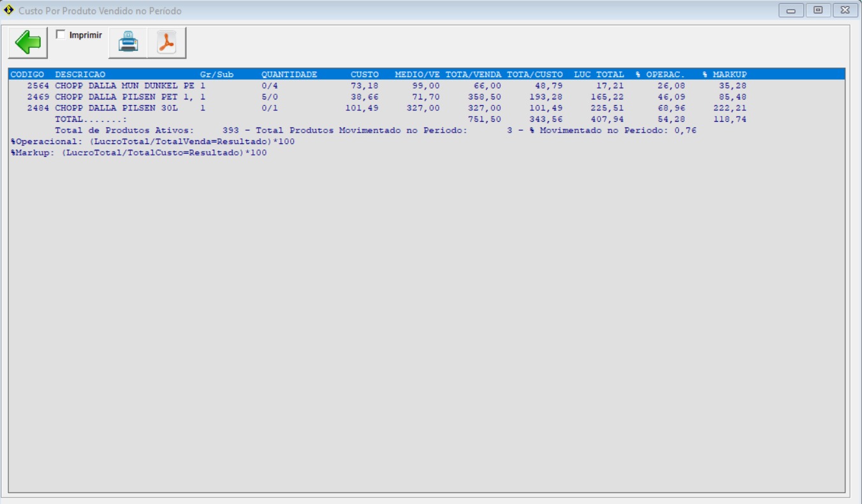Click the window title bar text

click(x=99, y=11)
